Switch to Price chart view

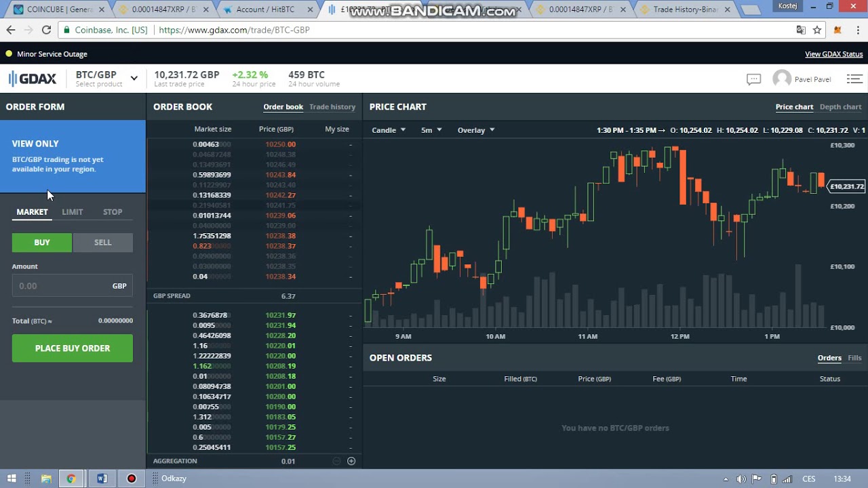794,107
